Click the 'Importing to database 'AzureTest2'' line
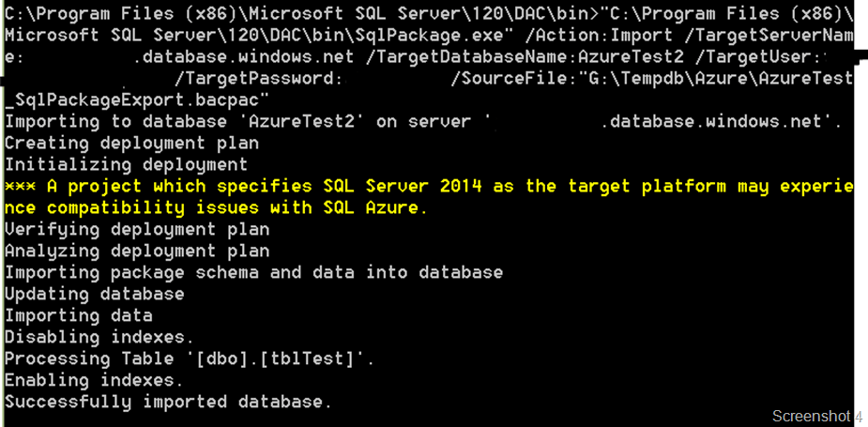Image resolution: width=868 pixels, height=427 pixels. point(206,121)
